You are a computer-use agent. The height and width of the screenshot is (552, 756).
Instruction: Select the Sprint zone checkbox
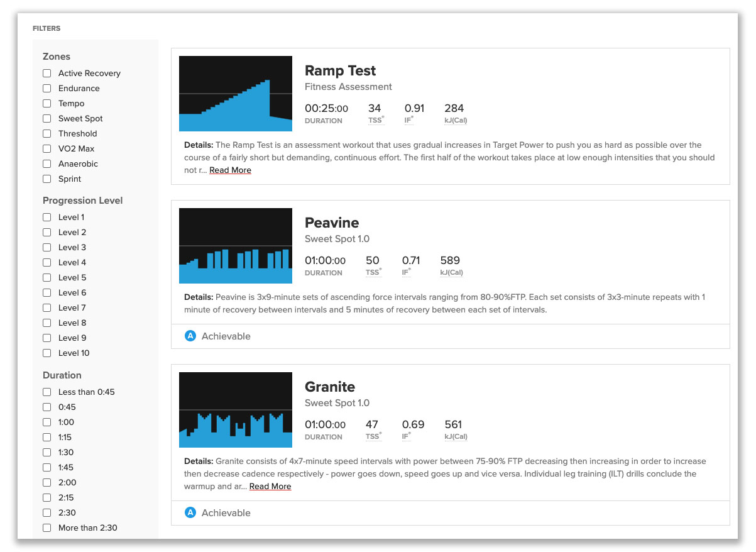pyautogui.click(x=47, y=179)
